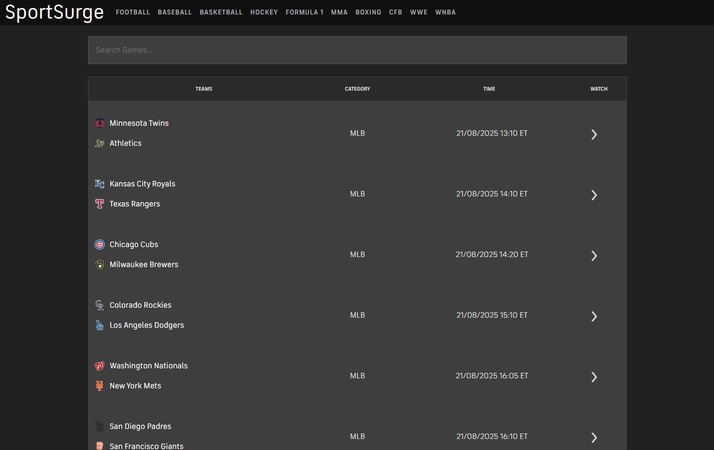The width and height of the screenshot is (714, 450).
Task: Click the Watch column header
Action: pyautogui.click(x=599, y=89)
